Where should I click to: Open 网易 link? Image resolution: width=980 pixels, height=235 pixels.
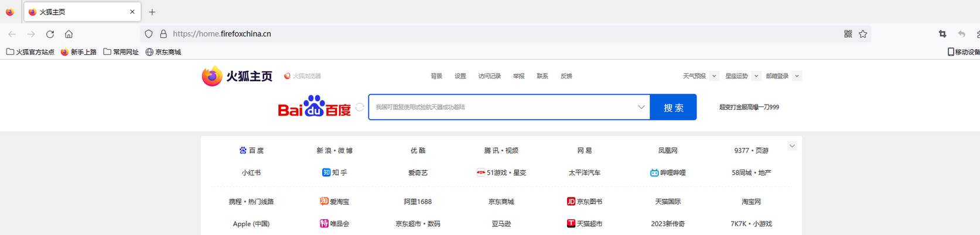pyautogui.click(x=585, y=150)
